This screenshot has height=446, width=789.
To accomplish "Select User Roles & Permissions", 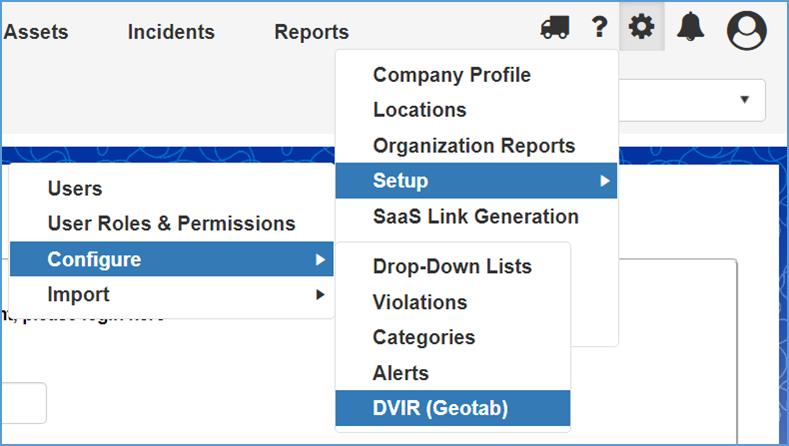I will pyautogui.click(x=171, y=224).
